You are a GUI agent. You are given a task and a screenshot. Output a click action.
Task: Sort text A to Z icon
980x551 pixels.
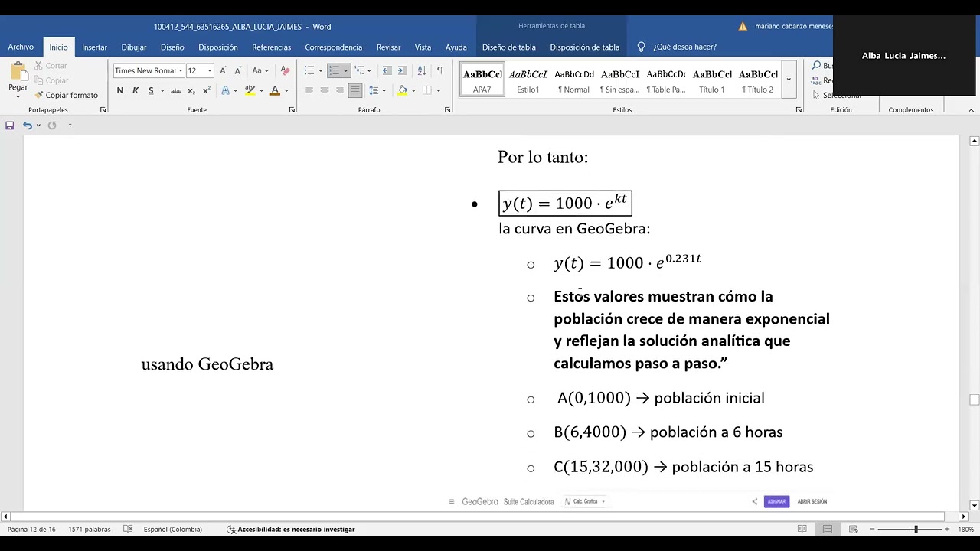pyautogui.click(x=422, y=70)
